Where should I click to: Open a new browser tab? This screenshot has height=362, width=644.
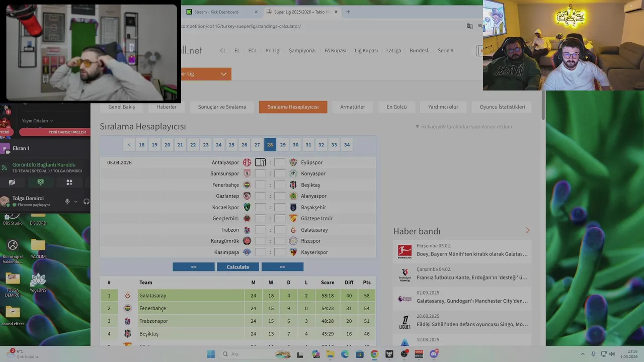pos(348,12)
